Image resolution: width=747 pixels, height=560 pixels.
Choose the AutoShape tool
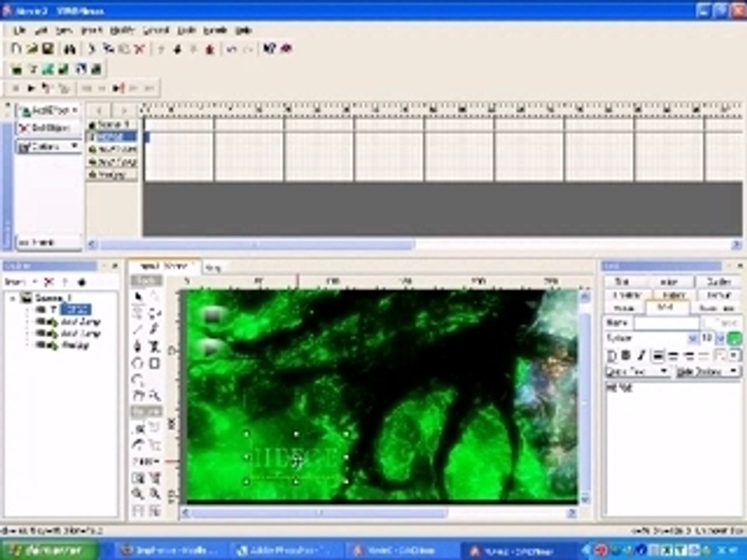(x=139, y=380)
